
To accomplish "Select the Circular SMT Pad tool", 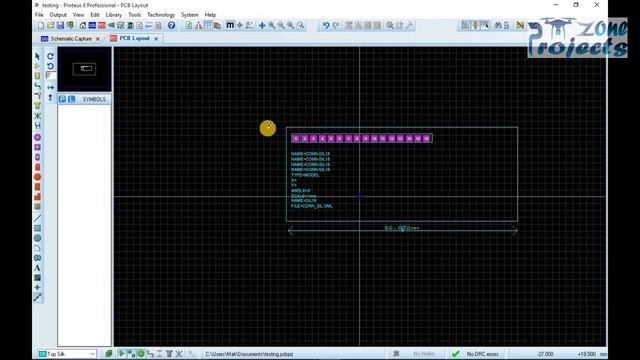I will 38,177.
